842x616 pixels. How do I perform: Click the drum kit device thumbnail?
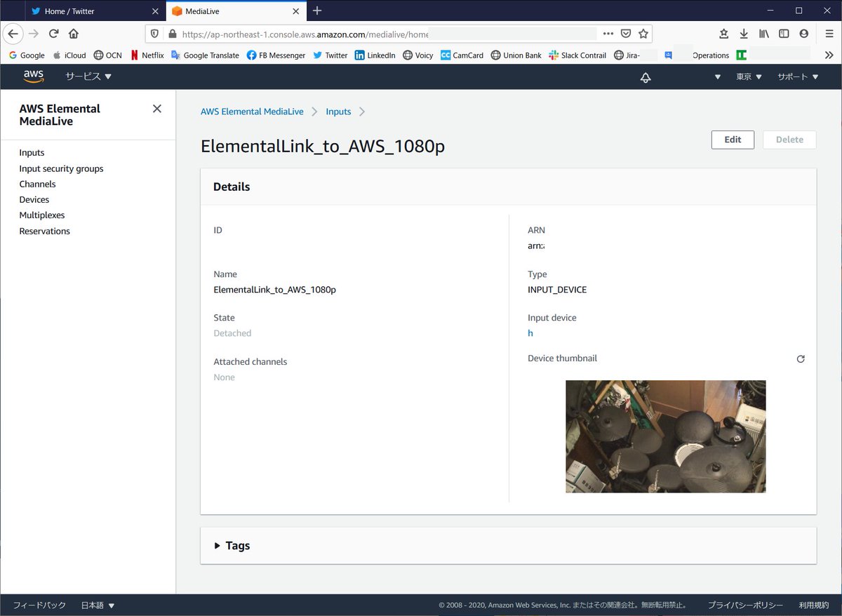coord(666,436)
